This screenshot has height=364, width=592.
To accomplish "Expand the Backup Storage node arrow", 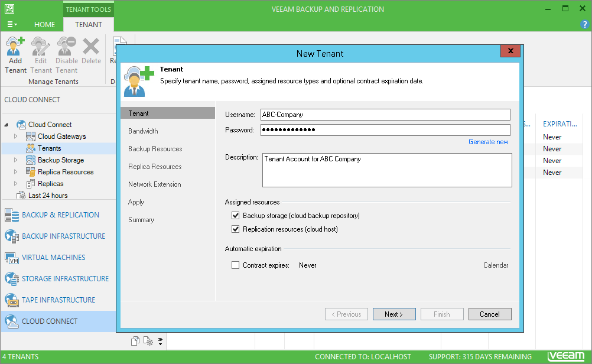I will 15,160.
